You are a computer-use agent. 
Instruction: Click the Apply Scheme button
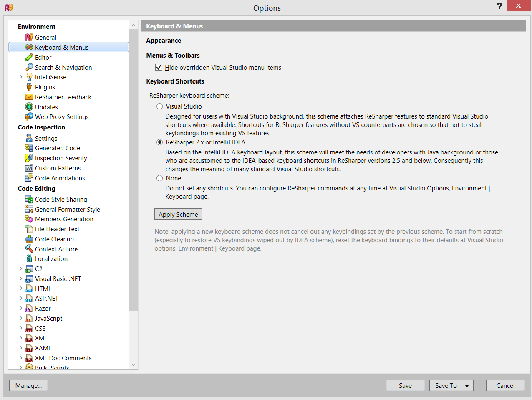[x=178, y=214]
